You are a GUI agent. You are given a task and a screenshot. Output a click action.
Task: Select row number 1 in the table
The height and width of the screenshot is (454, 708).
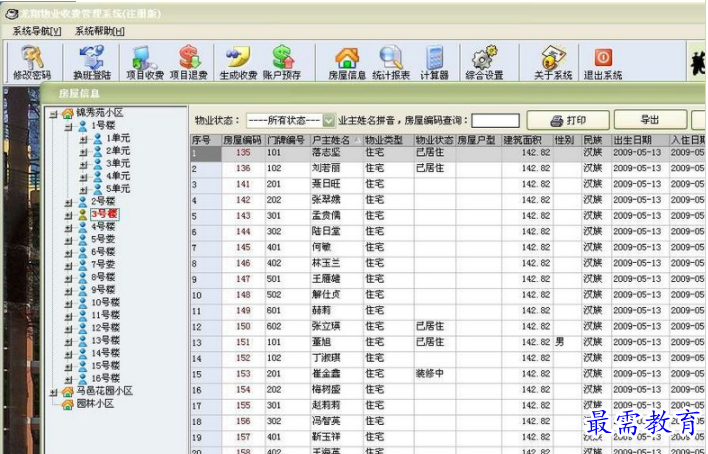[x=206, y=154]
